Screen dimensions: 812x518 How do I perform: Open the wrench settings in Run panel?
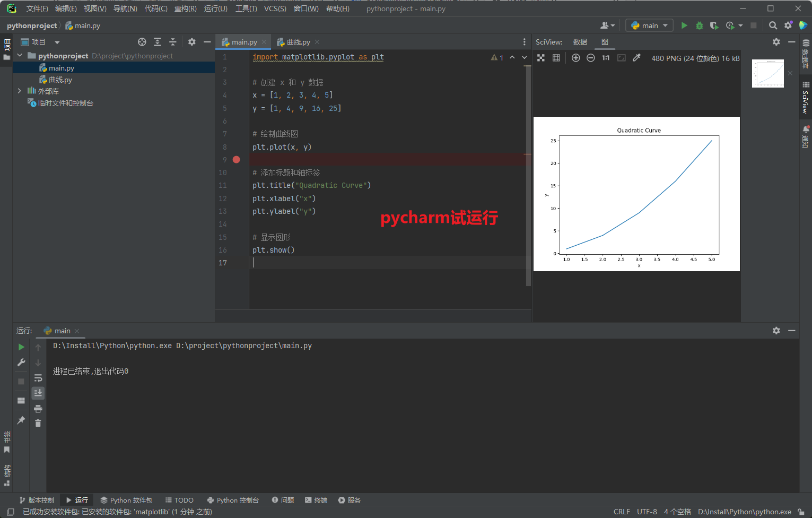(21, 362)
